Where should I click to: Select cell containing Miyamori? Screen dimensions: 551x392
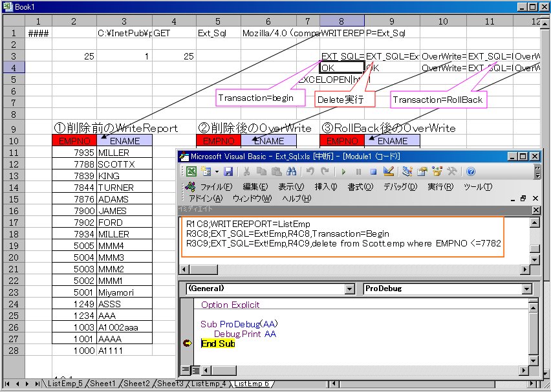[x=124, y=292]
